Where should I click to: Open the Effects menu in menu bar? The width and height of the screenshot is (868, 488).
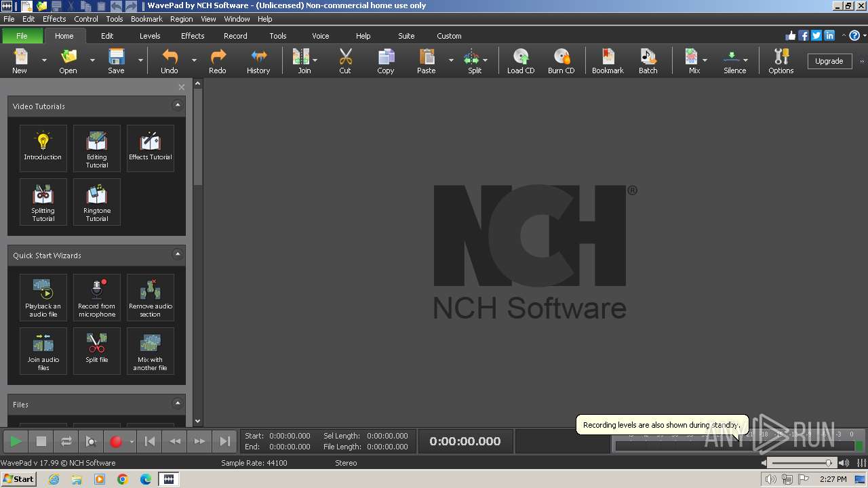(54, 19)
